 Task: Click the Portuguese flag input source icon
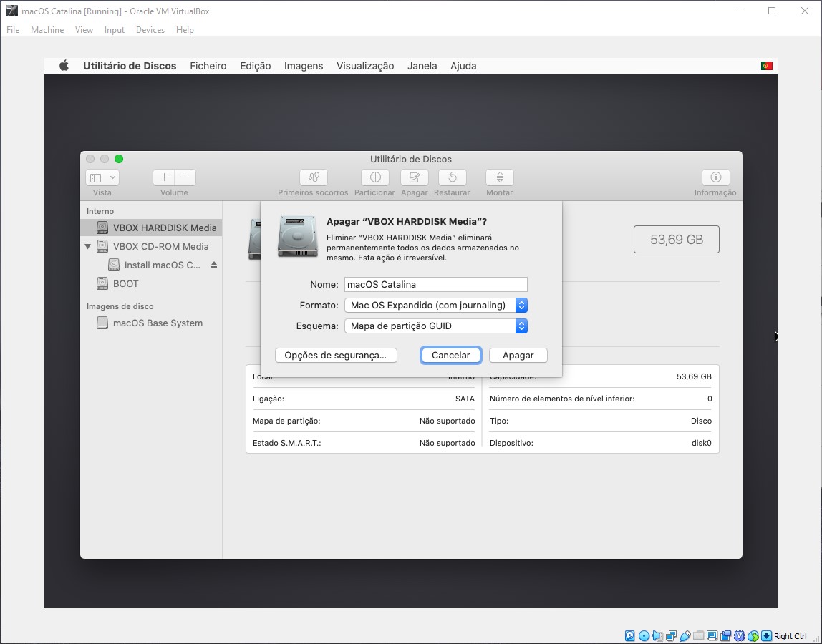coord(766,66)
